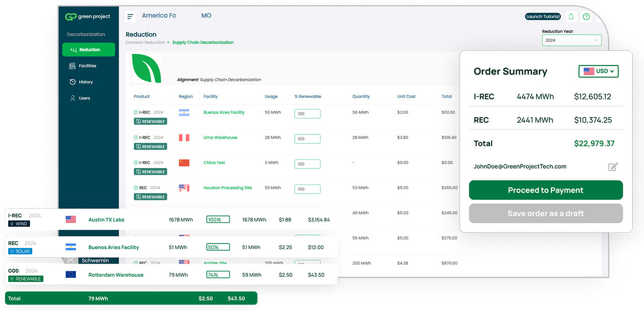Click the Launch Tutorial button
This screenshot has width=644, height=310.
pos(543,17)
